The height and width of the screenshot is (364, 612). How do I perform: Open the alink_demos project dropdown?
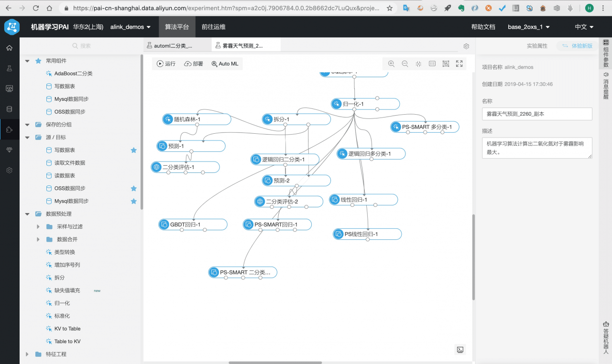click(131, 27)
